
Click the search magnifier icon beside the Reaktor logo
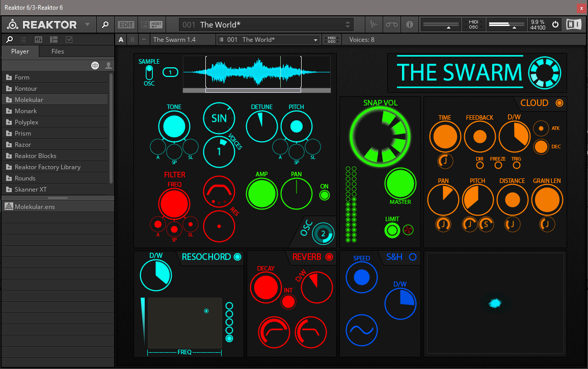click(x=105, y=24)
